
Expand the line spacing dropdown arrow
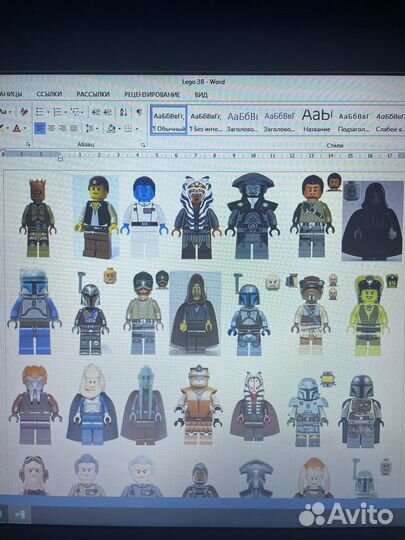97,129
